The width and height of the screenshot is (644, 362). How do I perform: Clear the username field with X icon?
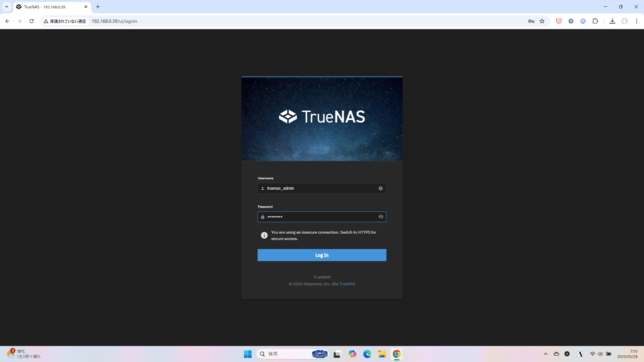pyautogui.click(x=381, y=188)
